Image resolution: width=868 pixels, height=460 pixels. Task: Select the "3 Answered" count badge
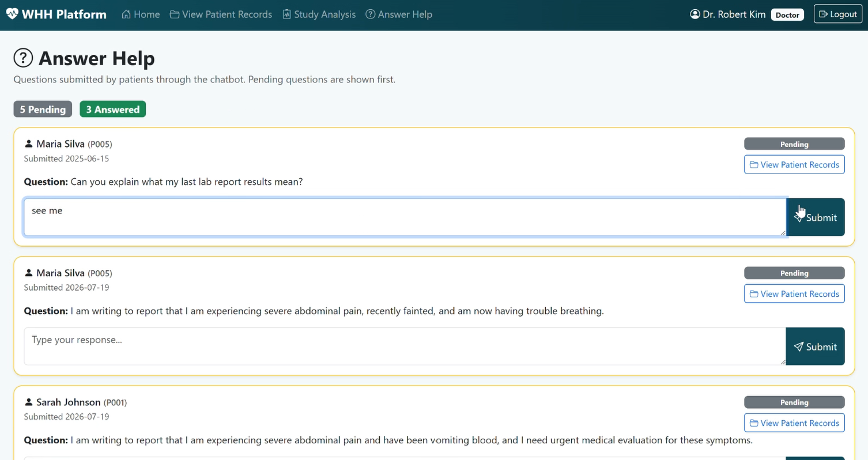pyautogui.click(x=113, y=110)
